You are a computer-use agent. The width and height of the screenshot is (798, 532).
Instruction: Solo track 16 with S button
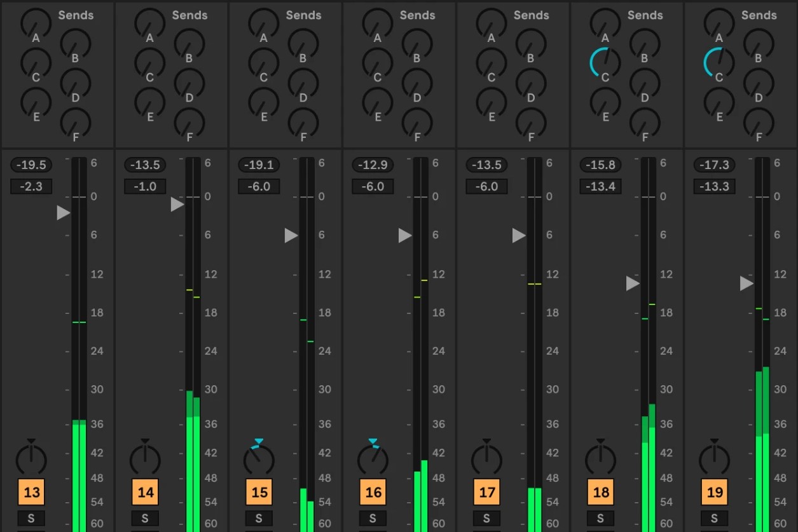click(x=373, y=519)
